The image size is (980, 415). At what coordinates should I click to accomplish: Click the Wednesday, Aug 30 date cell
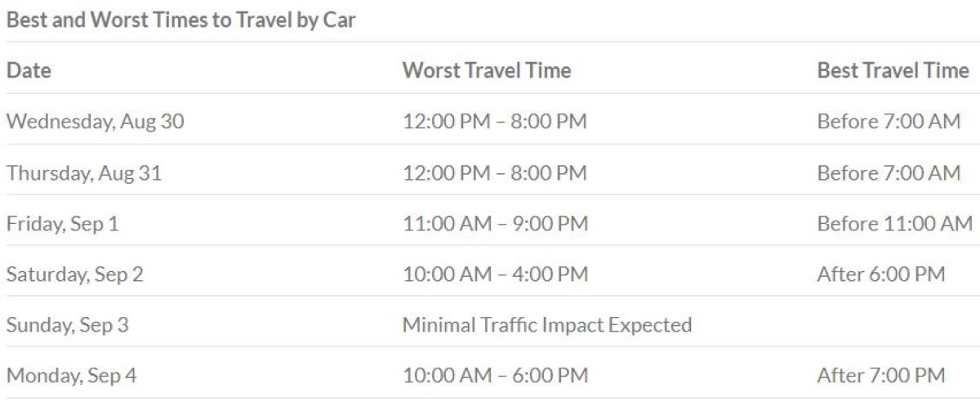click(96, 122)
